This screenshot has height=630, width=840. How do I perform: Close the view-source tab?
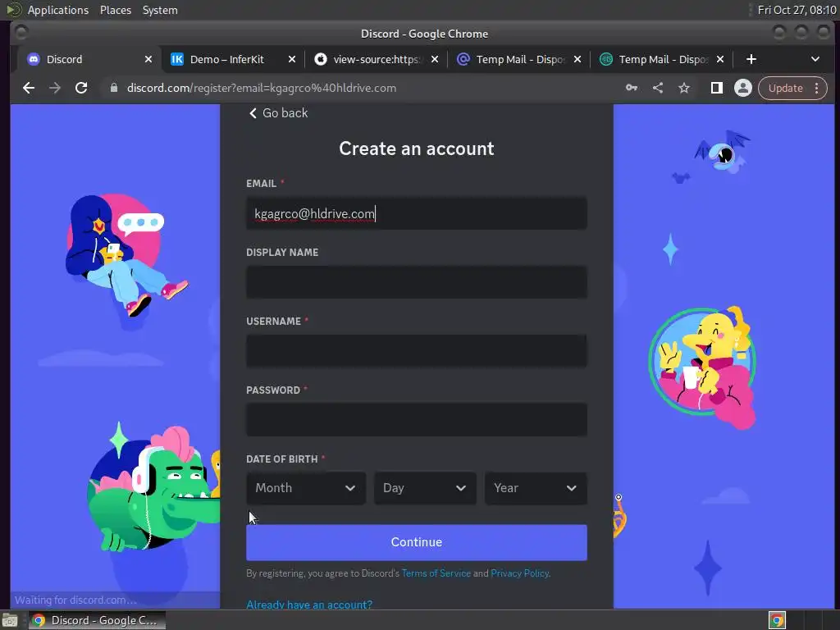[x=435, y=59]
